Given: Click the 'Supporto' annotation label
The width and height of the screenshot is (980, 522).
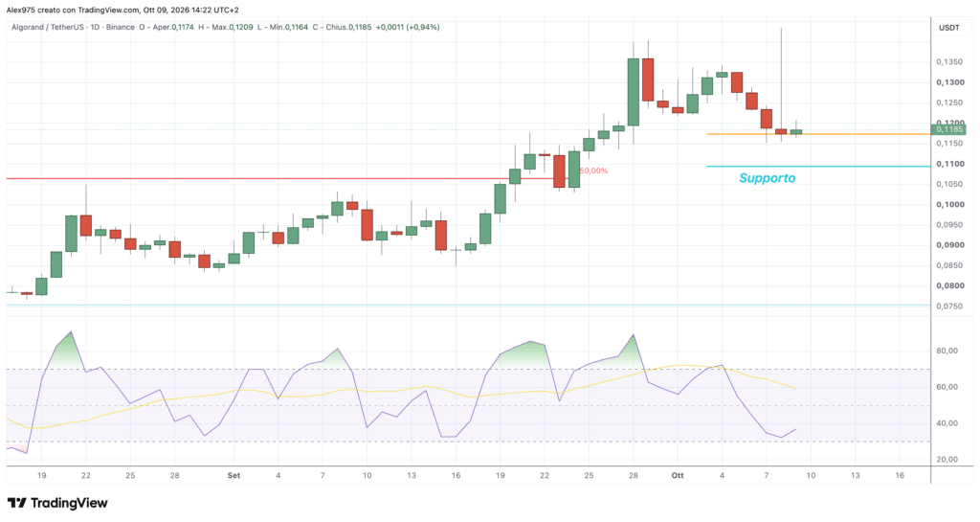Looking at the screenshot, I should pyautogui.click(x=767, y=178).
